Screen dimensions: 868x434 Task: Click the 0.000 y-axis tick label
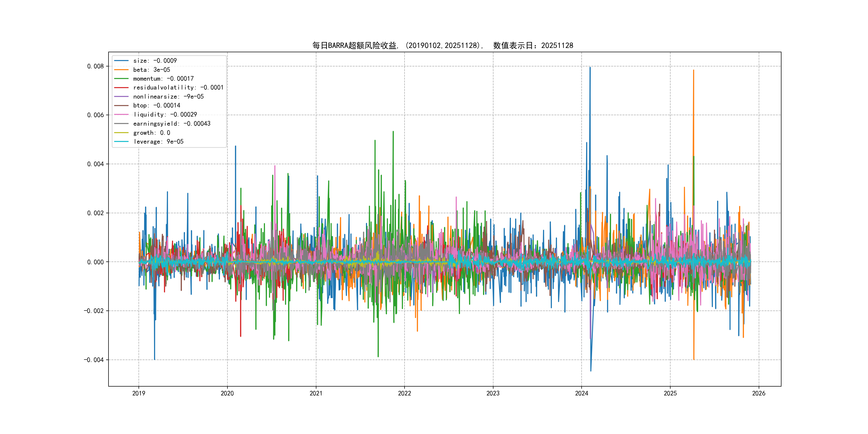pyautogui.click(x=95, y=262)
